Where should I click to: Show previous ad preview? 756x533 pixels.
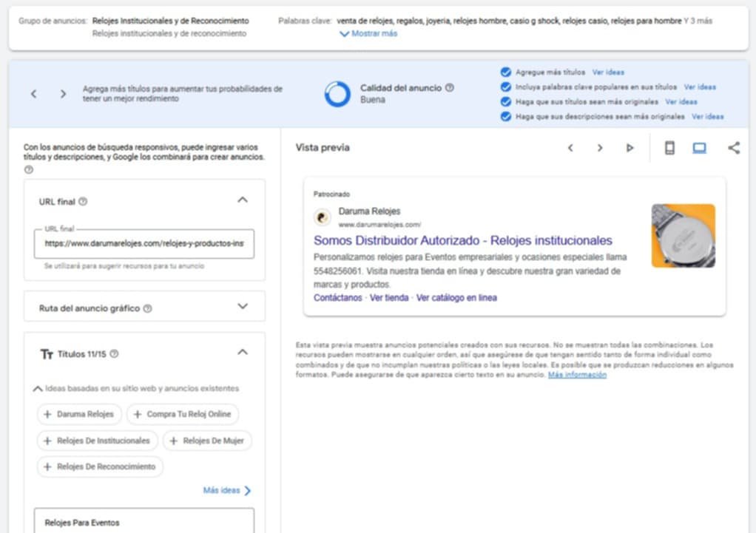point(570,148)
